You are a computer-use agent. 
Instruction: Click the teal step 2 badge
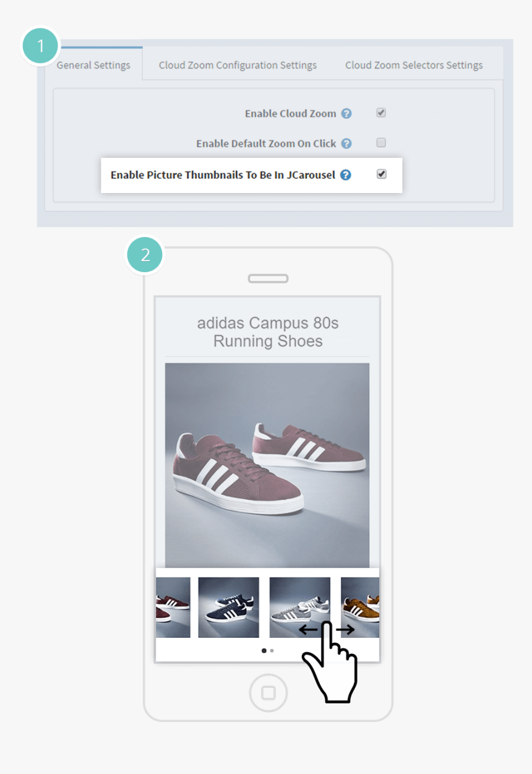(x=145, y=255)
